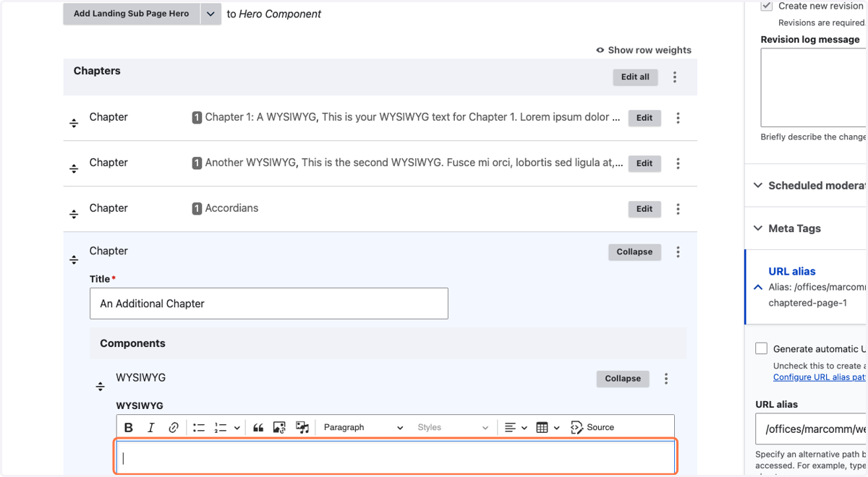Create a bulleted list
868x477 pixels.
199,427
